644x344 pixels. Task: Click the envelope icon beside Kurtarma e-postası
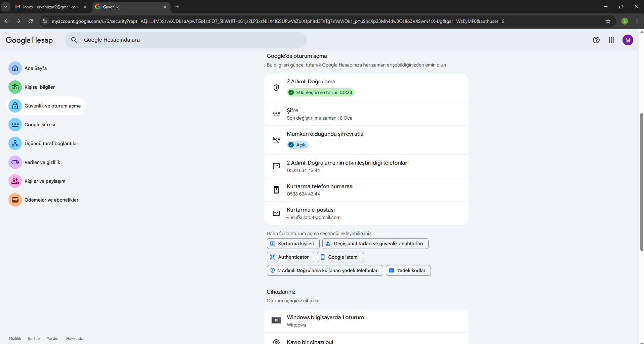click(x=276, y=213)
